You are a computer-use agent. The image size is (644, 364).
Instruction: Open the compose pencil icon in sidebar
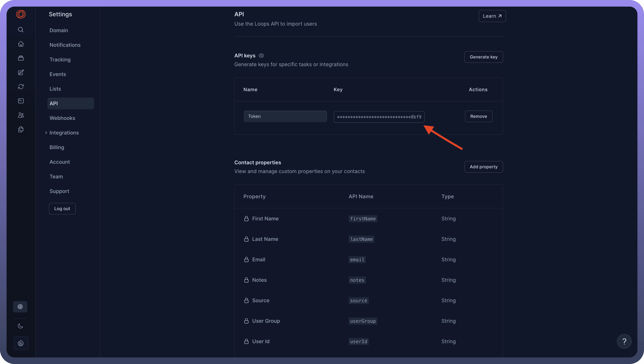[21, 72]
